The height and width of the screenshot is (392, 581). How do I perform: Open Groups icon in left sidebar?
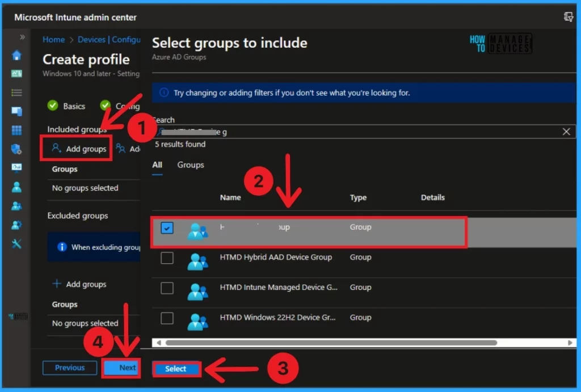[x=16, y=205]
